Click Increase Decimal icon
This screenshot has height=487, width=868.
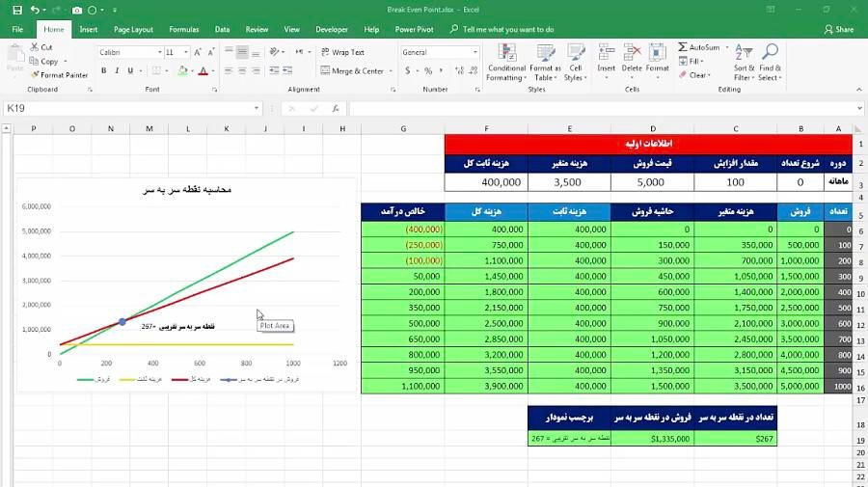tap(459, 70)
